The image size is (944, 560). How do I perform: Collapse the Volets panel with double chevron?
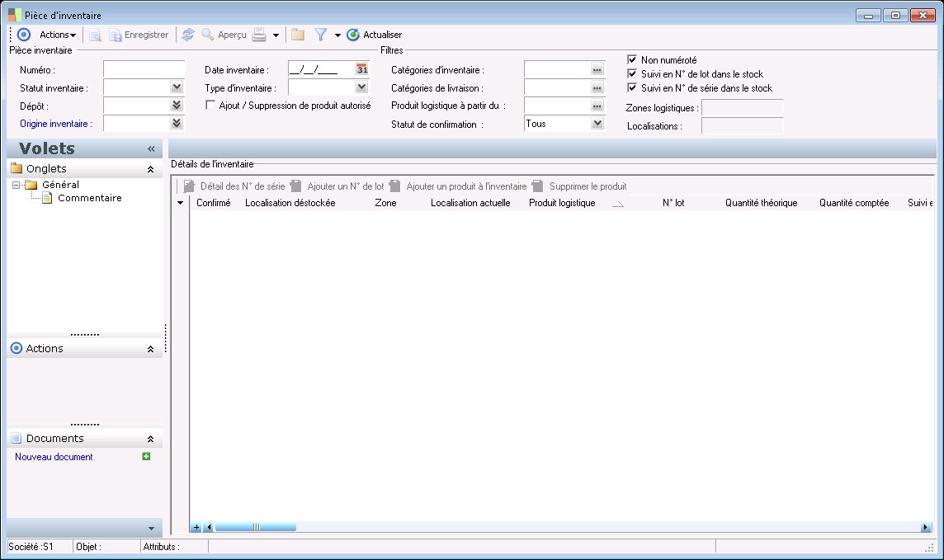(x=151, y=148)
